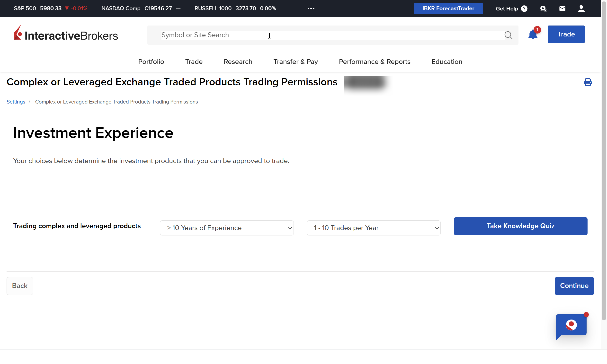Open the Trades per Year dropdown

point(373,228)
